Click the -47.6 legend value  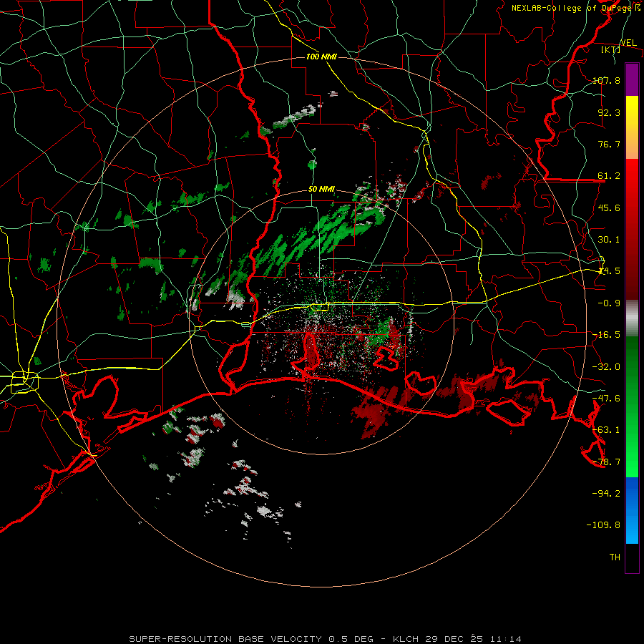606,398
